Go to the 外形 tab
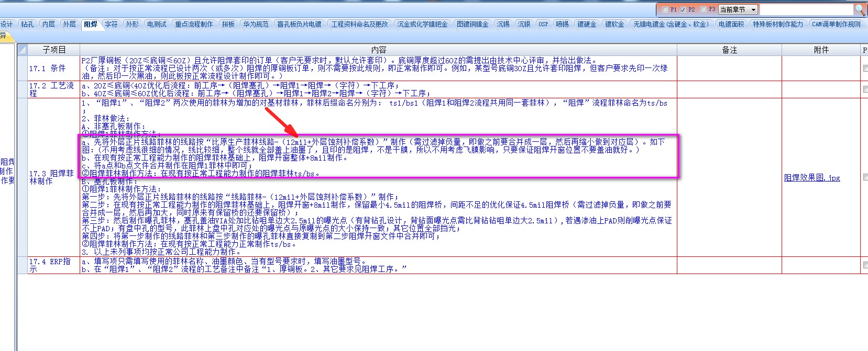Image resolution: width=868 pixels, height=351 pixels. (132, 24)
